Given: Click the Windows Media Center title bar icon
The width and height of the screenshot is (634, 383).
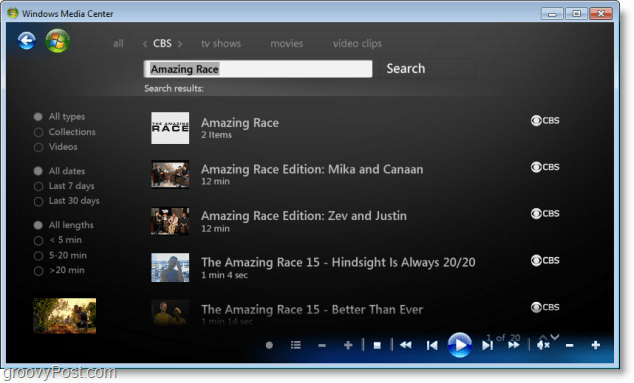Looking at the screenshot, I should coord(13,13).
